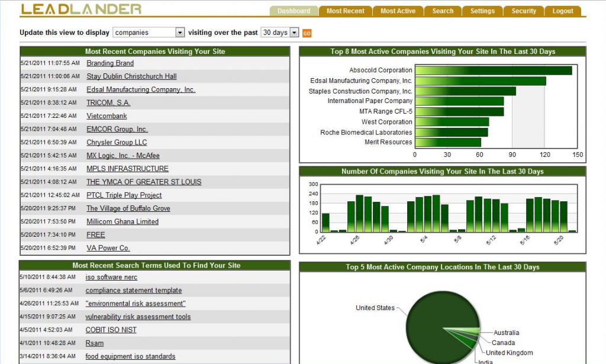Open PTCL Triple Play Project link
Image resolution: width=606 pixels, height=364 pixels.
pos(124,195)
